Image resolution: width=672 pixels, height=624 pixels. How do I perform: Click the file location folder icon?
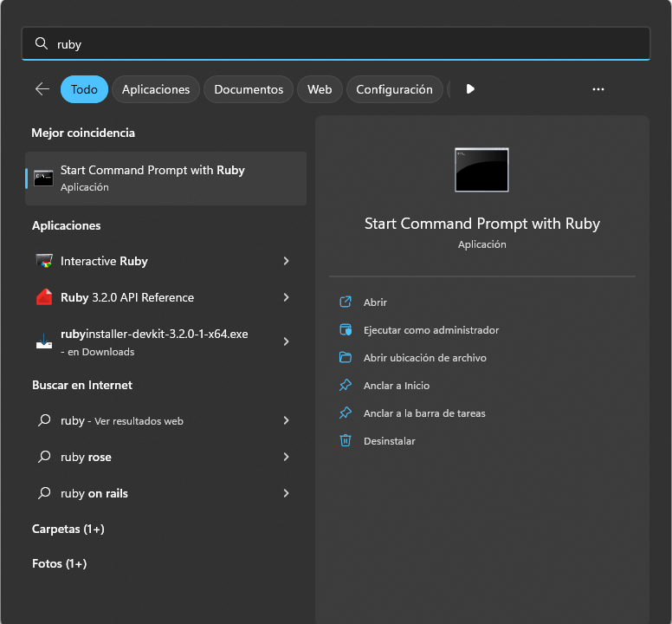(346, 357)
